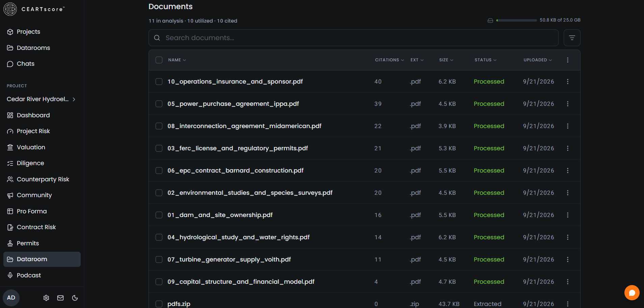Click the CEARTscore logo
Image resolution: width=644 pixels, height=308 pixels.
(x=34, y=9)
